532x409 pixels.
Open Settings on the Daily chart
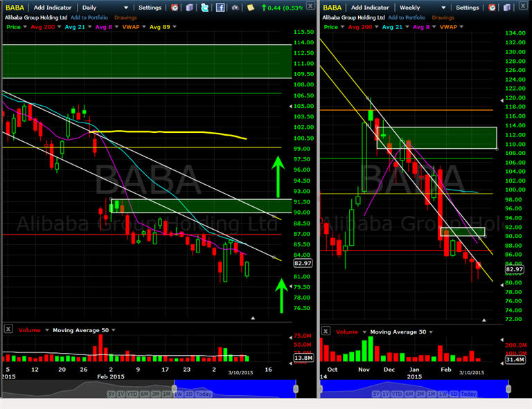(150, 8)
